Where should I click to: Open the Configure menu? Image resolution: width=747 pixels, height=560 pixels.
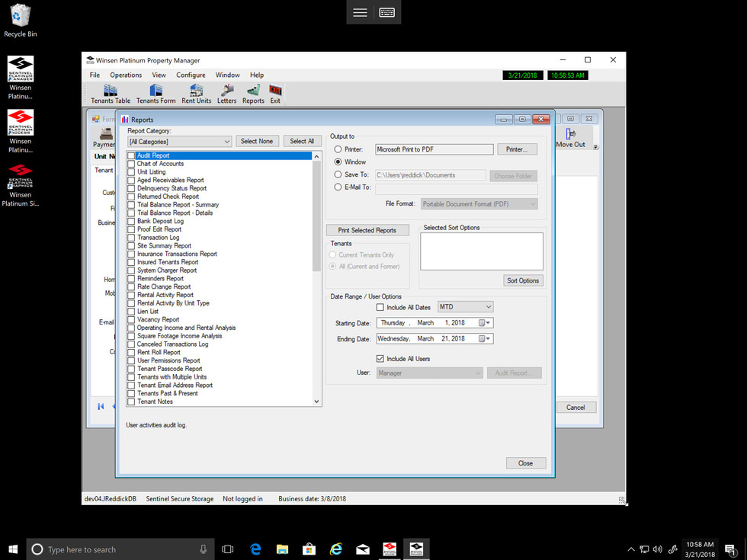pos(191,75)
